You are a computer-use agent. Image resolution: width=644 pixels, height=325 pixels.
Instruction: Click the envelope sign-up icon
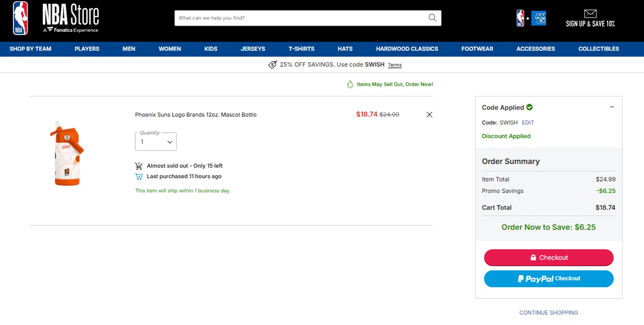[x=590, y=14]
